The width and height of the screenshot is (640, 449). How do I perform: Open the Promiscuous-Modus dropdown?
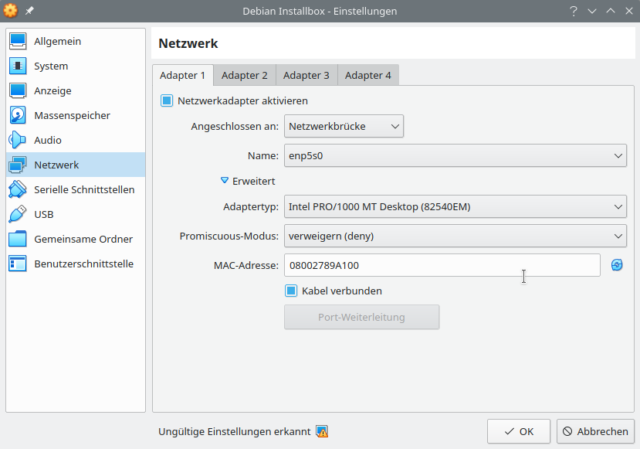click(x=455, y=236)
